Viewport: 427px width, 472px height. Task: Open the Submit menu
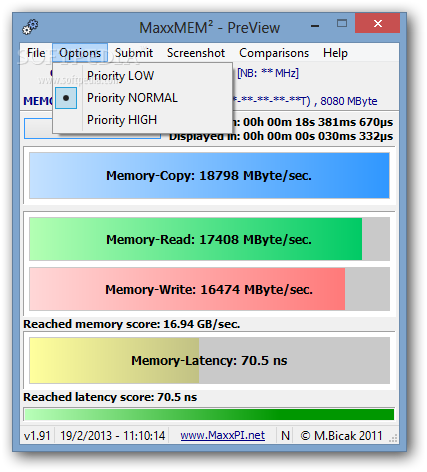pos(134,53)
